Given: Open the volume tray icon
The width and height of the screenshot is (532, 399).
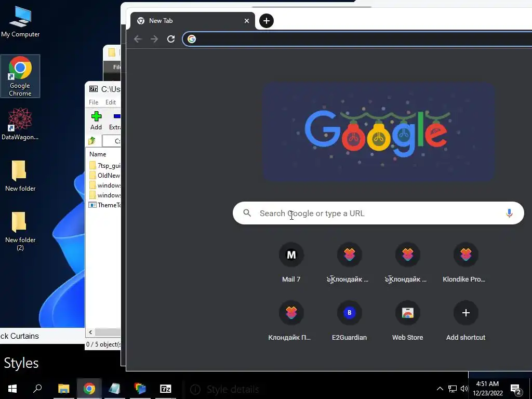Looking at the screenshot, I should 464,389.
